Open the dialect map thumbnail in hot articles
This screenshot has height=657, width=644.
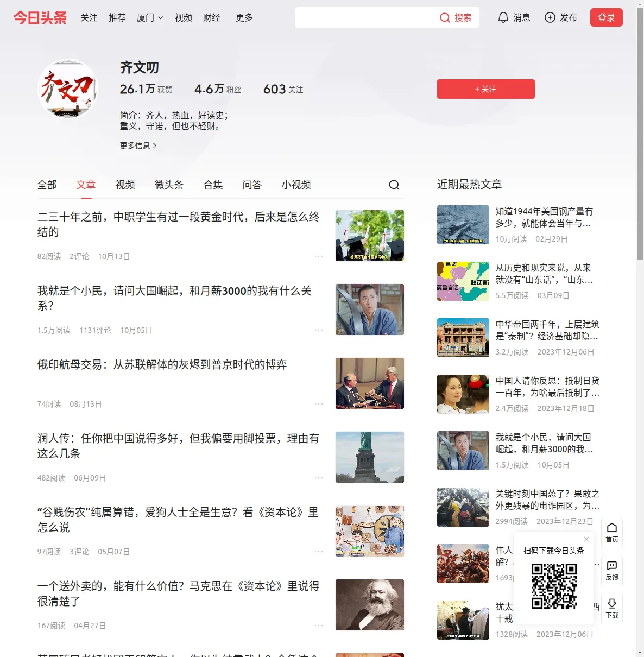(463, 281)
